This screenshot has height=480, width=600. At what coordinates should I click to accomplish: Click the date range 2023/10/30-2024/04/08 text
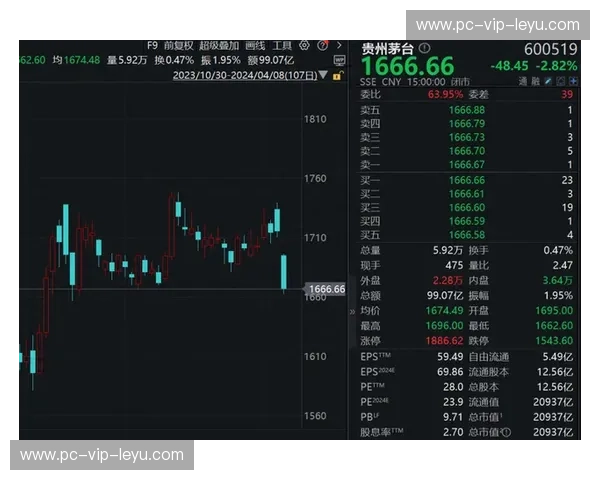click(245, 75)
